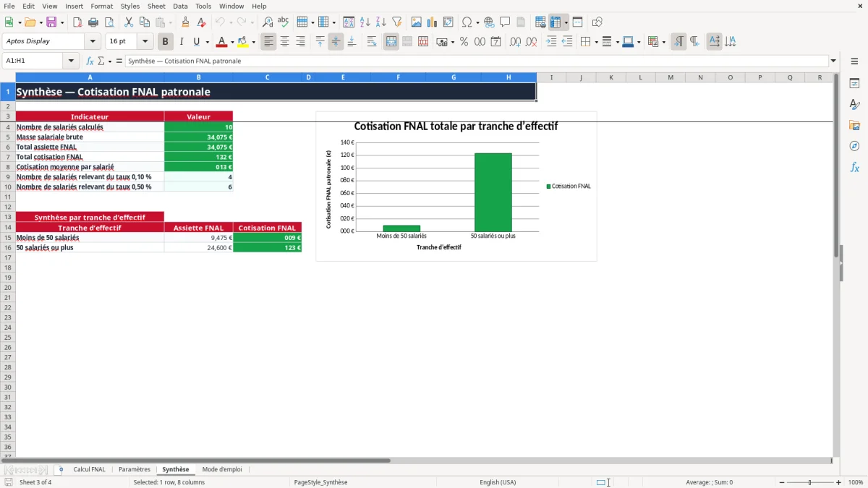Insert Chart icon in toolbar
This screenshot has height=488, width=868.
[x=433, y=22]
